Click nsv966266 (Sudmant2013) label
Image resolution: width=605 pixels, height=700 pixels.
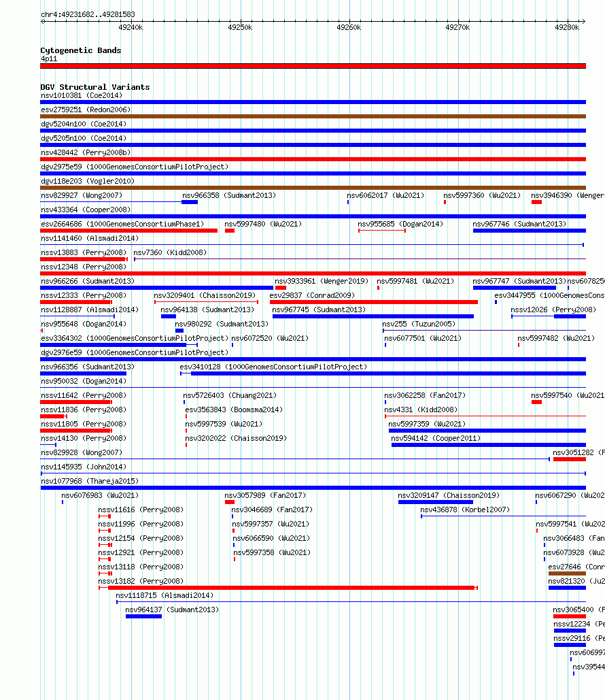coord(88,281)
